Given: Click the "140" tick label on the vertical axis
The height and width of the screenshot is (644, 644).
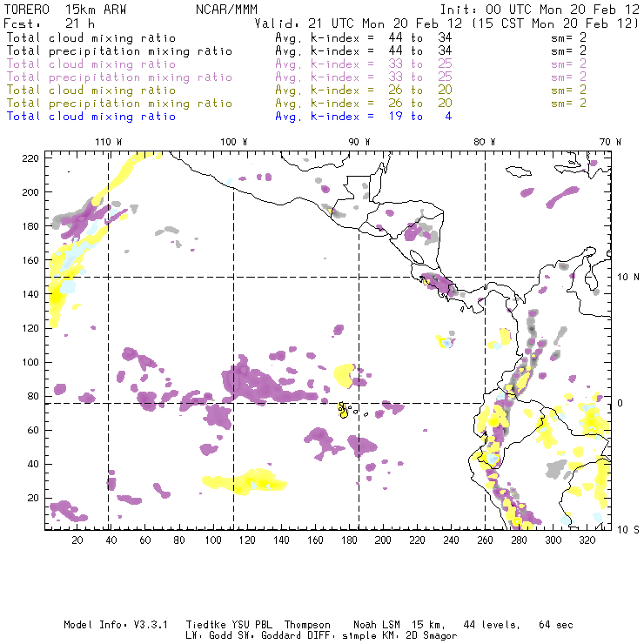Looking at the screenshot, I should [30, 294].
